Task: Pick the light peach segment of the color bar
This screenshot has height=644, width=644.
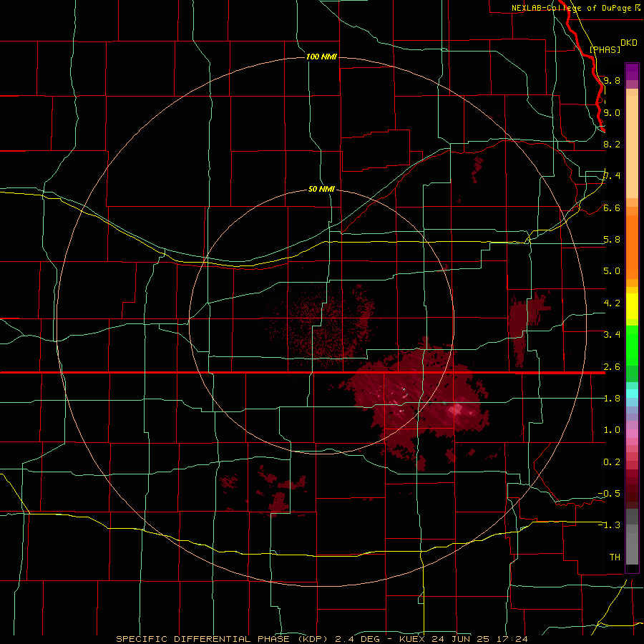Action: [x=632, y=147]
